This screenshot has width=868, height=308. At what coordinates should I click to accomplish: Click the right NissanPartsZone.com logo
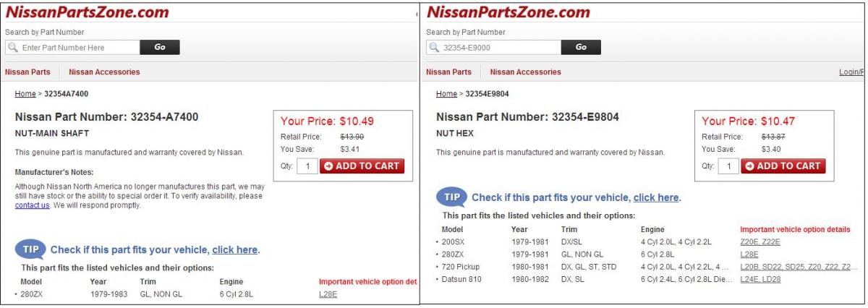click(509, 12)
